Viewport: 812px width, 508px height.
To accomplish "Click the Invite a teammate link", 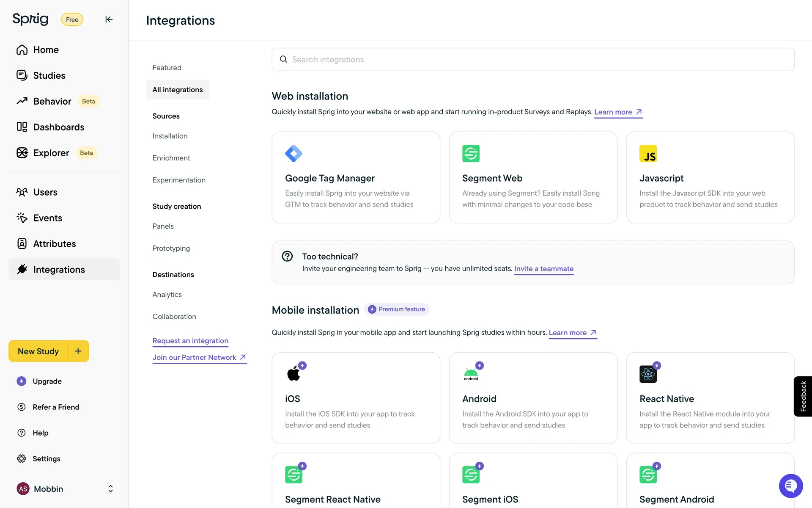I will coord(543,269).
